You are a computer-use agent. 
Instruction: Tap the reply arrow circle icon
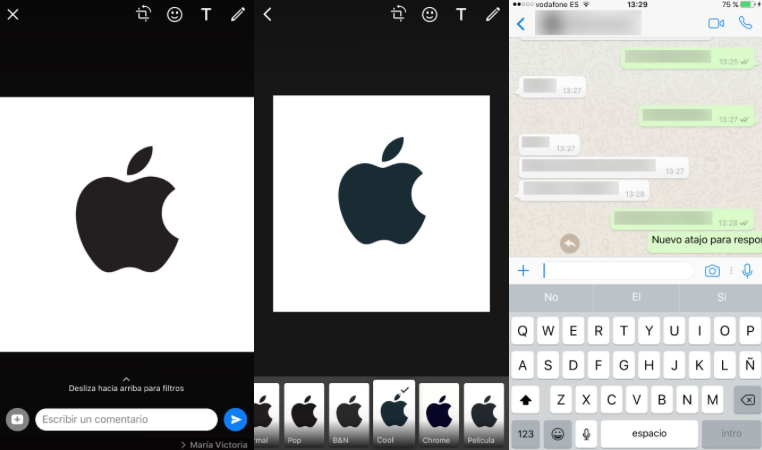[x=570, y=243]
